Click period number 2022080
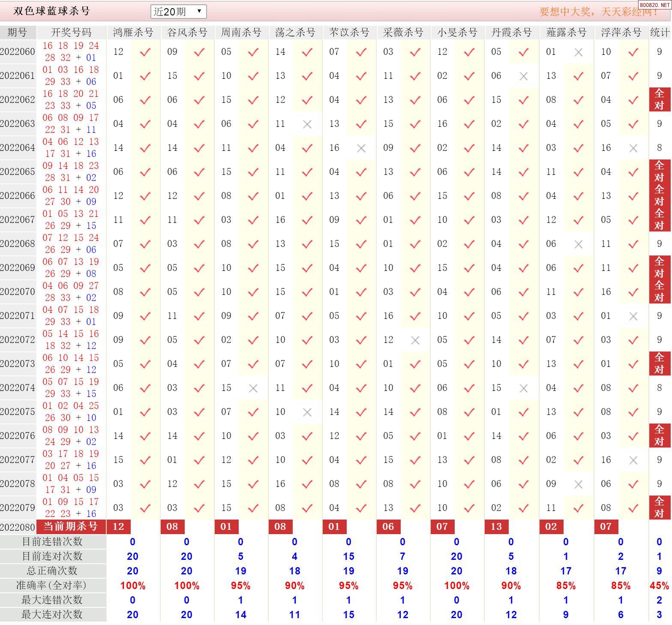Image resolution: width=672 pixels, height=625 pixels. (18, 527)
